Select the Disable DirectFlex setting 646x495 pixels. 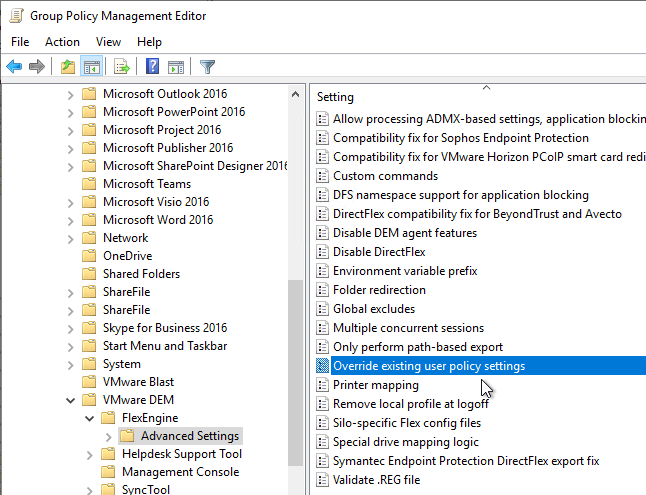pos(379,252)
